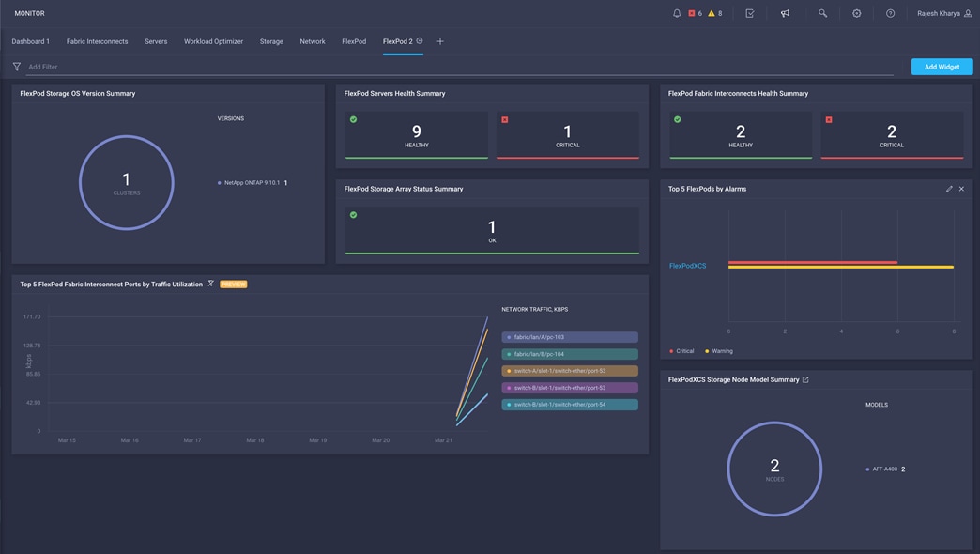
Task: Select the NetApp ONTAP 9.10.1 legend entry
Action: pyautogui.click(x=252, y=183)
